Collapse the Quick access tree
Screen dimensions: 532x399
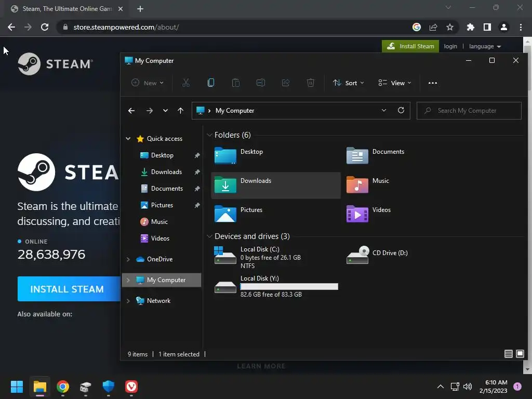pos(128,138)
